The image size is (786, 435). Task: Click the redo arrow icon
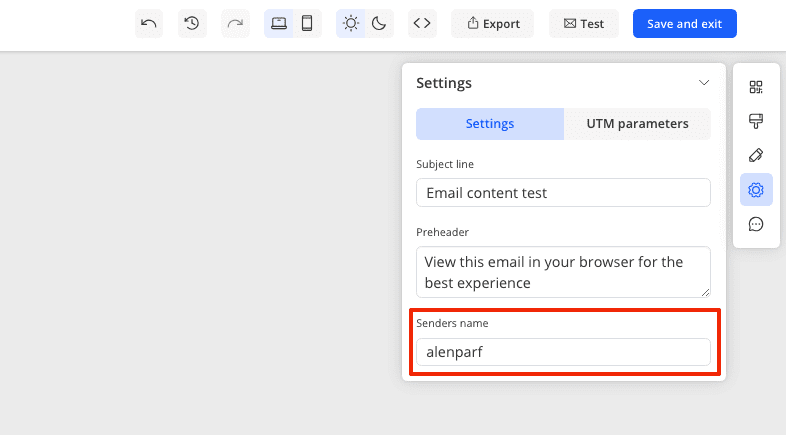(x=235, y=24)
